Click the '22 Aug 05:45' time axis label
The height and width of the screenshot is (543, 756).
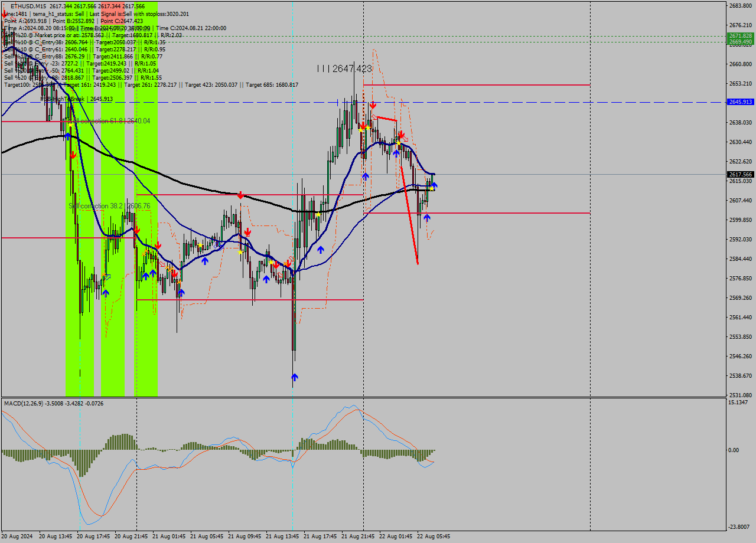[x=433, y=537]
